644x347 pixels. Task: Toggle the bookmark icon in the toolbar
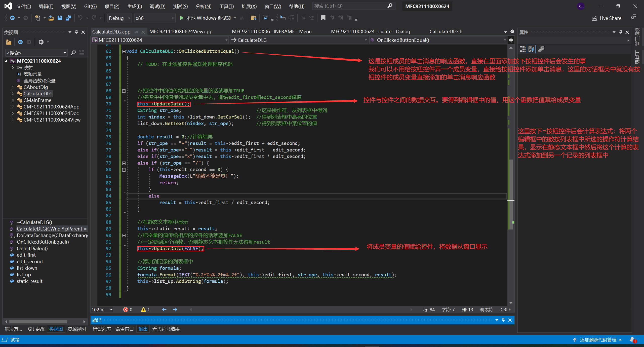pyautogui.click(x=323, y=18)
